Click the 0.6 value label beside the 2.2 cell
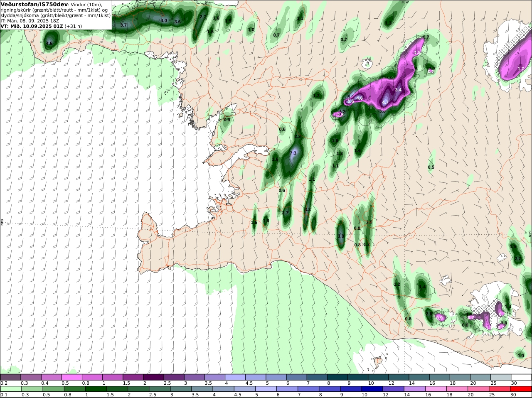Image resolution: width=532 pixels, height=398 pixels. coord(282,130)
